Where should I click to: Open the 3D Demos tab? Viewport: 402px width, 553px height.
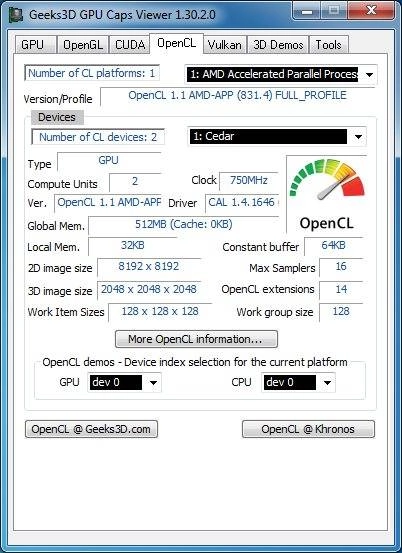tap(278, 45)
